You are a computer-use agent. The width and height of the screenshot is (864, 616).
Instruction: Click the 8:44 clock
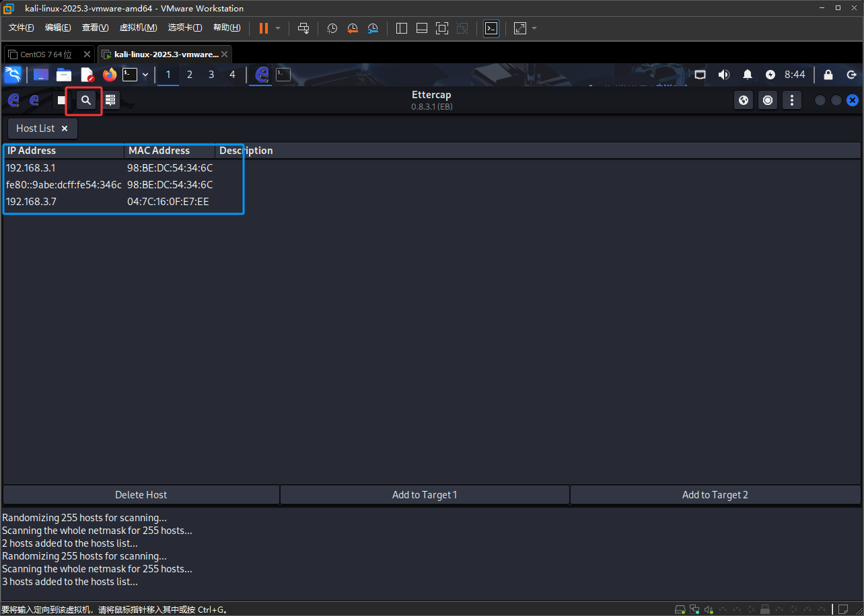pyautogui.click(x=795, y=75)
